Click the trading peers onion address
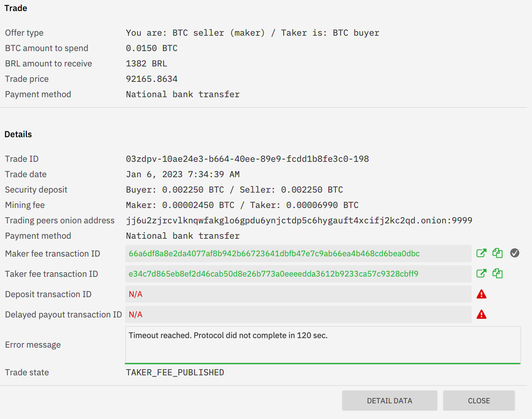Viewport: 532px width, 419px height. coord(299,220)
